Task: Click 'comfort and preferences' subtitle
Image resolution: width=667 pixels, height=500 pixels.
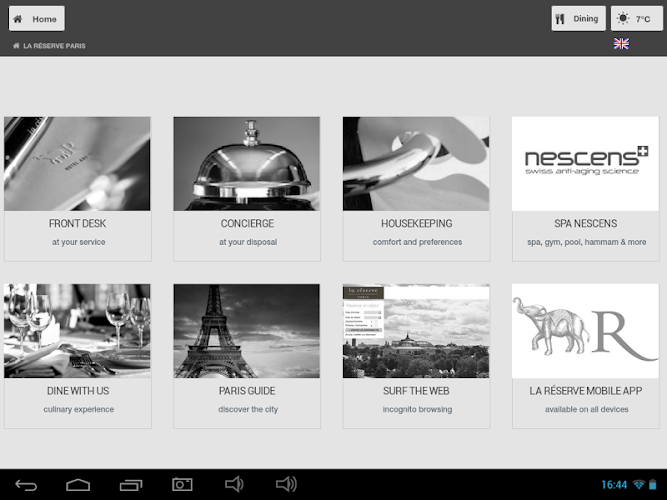Action: click(417, 242)
